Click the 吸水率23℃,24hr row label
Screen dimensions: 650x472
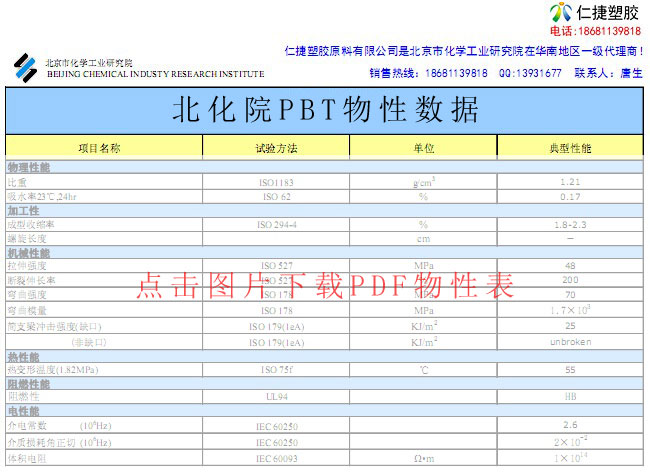click(42, 196)
